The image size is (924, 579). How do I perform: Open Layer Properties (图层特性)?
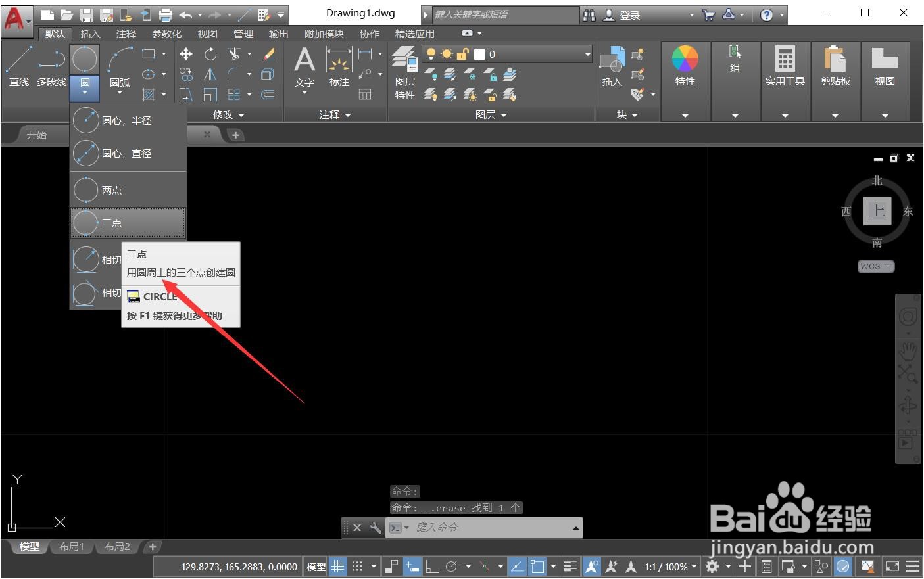point(405,74)
